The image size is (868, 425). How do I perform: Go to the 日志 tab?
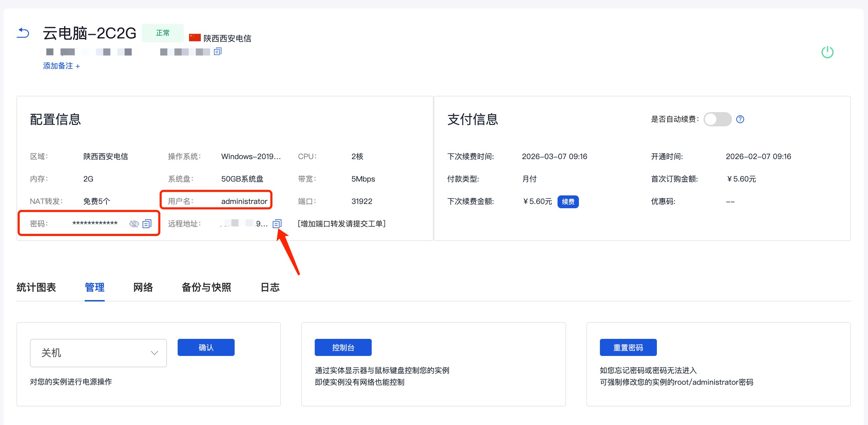[270, 287]
